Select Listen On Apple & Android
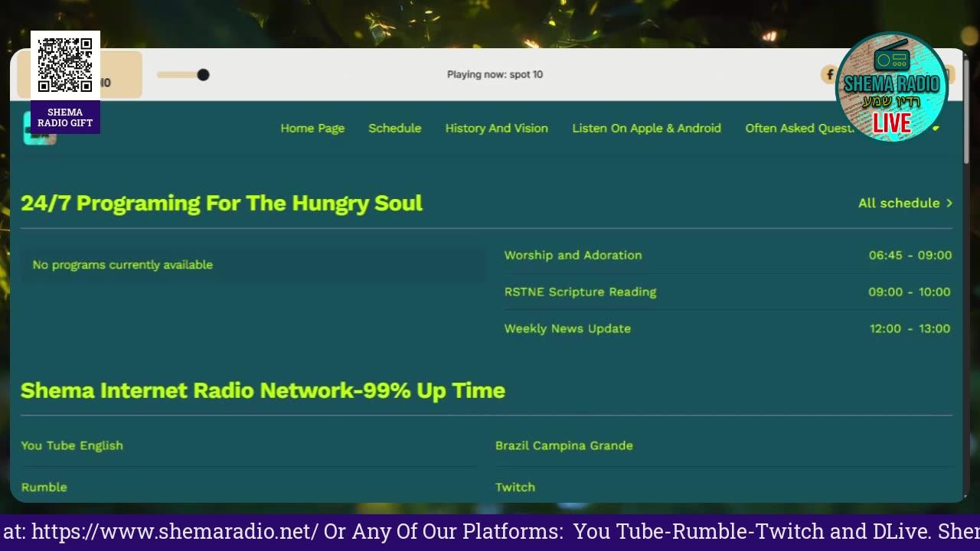 point(646,128)
